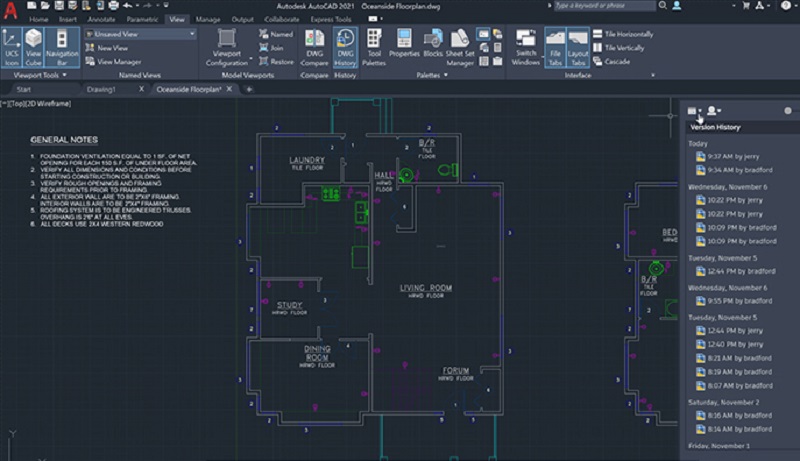The image size is (800, 461).
Task: Click the sign-in user profile icon
Action: (x=677, y=6)
